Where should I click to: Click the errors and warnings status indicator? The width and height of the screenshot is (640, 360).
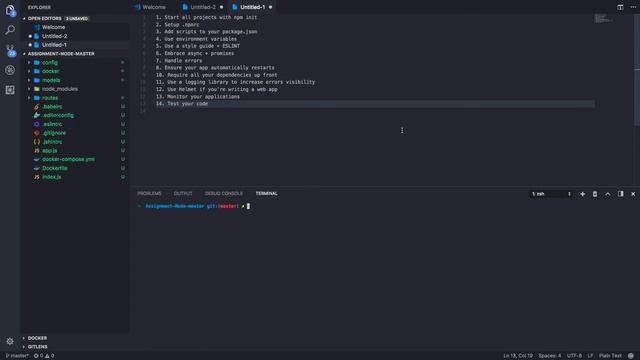coord(44,356)
